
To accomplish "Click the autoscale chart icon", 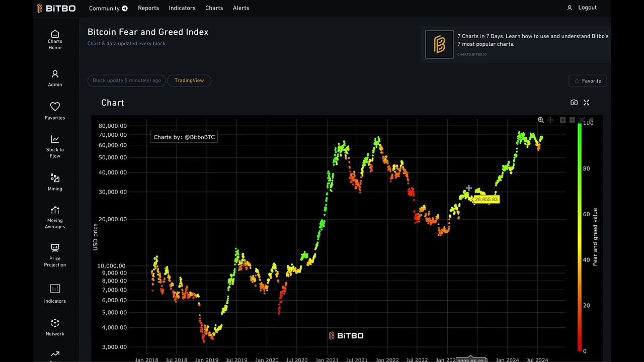I will [x=582, y=120].
